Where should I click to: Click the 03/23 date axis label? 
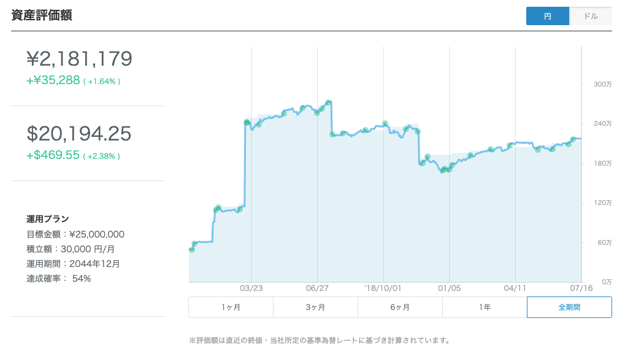pos(251,287)
